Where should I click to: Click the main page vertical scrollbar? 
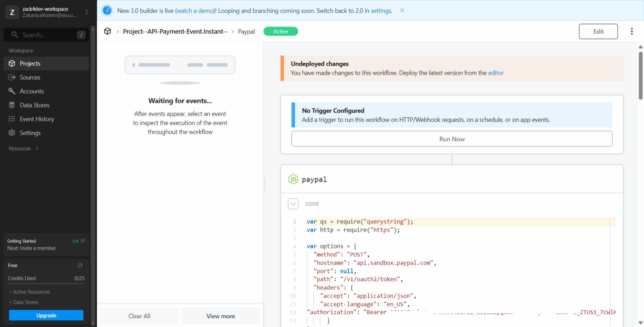point(640,76)
